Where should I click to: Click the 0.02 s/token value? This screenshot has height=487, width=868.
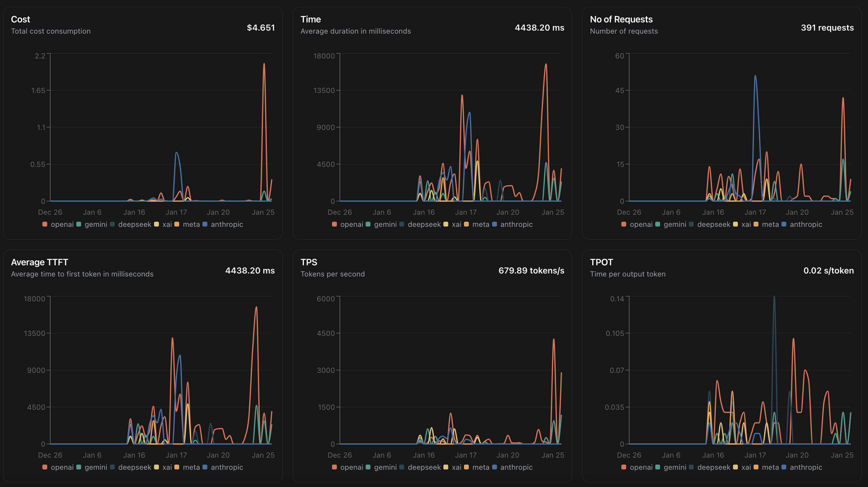829,270
